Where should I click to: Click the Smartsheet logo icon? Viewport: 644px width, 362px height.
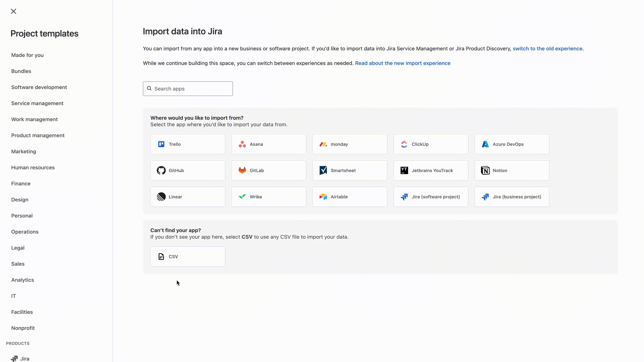click(x=323, y=170)
